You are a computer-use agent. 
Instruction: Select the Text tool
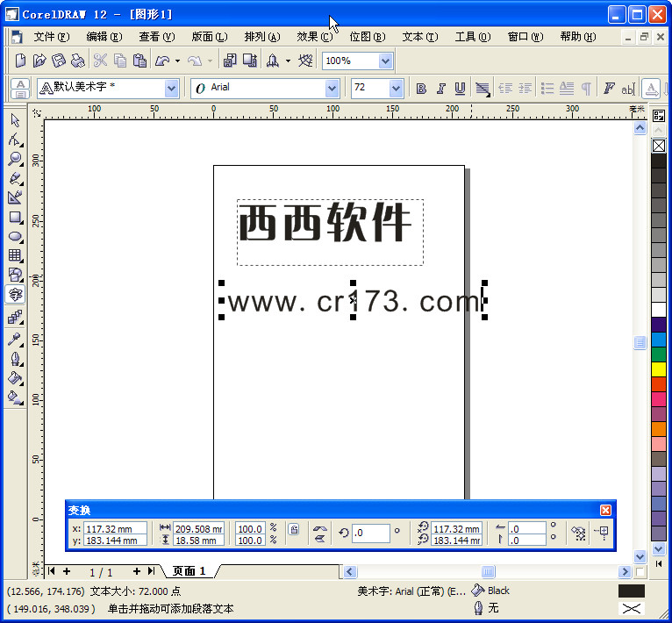(x=15, y=295)
